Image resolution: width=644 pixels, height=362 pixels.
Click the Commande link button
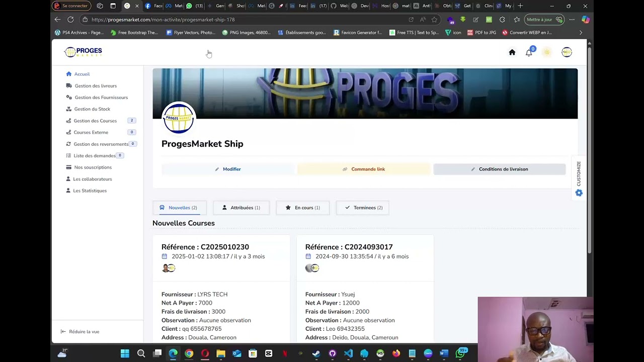[364, 169]
